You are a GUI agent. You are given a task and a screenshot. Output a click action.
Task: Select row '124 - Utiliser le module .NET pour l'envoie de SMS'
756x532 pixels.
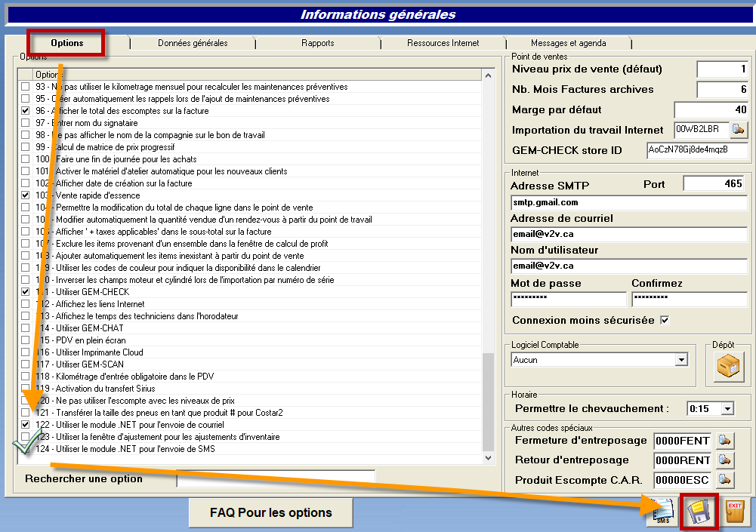tap(250, 449)
